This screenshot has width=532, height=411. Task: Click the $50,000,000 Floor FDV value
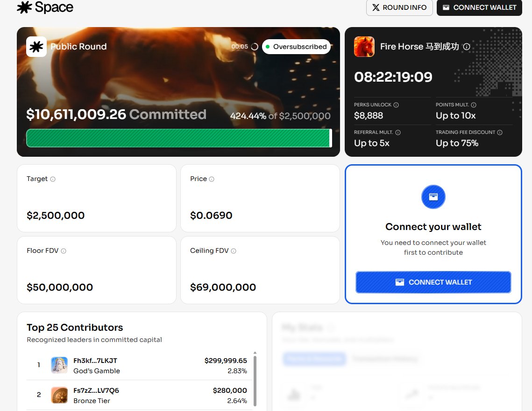point(60,287)
